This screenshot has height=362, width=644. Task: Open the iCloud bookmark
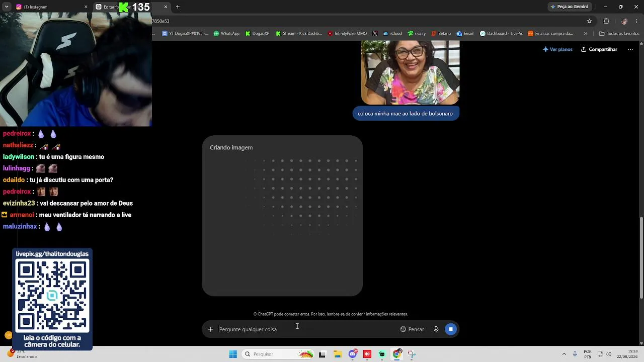click(392, 34)
